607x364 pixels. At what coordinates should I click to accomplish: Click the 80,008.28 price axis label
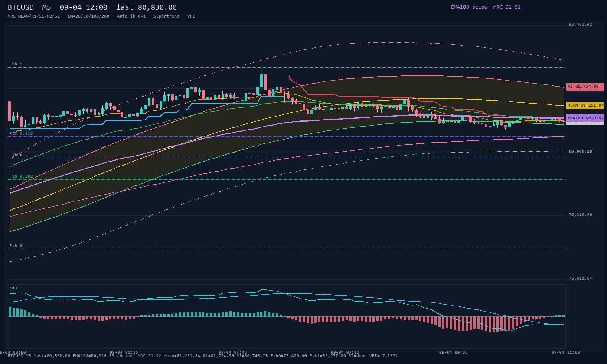tap(580, 151)
